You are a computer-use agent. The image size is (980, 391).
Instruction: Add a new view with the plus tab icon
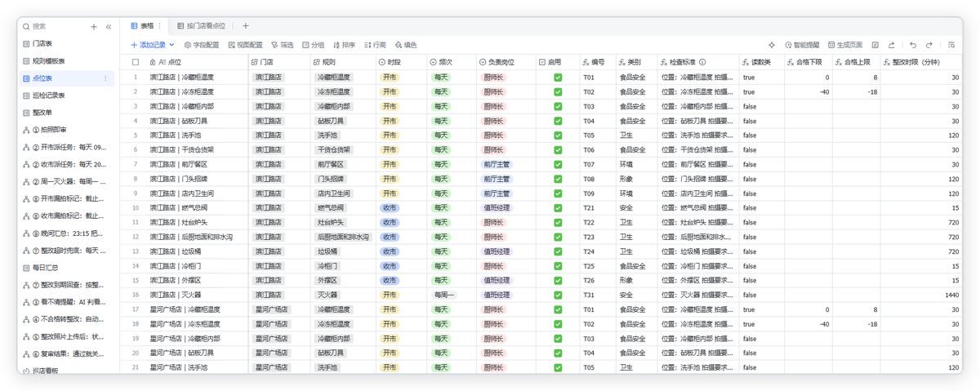pyautogui.click(x=246, y=26)
